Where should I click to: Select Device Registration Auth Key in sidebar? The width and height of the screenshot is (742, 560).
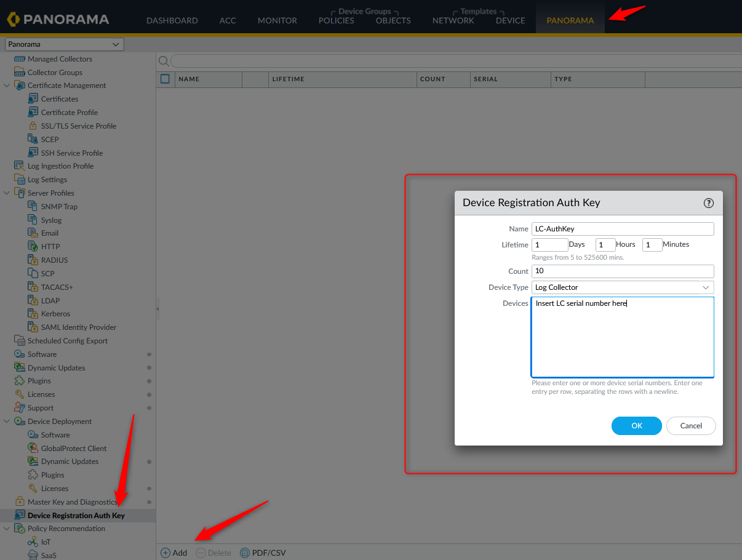pos(76,516)
